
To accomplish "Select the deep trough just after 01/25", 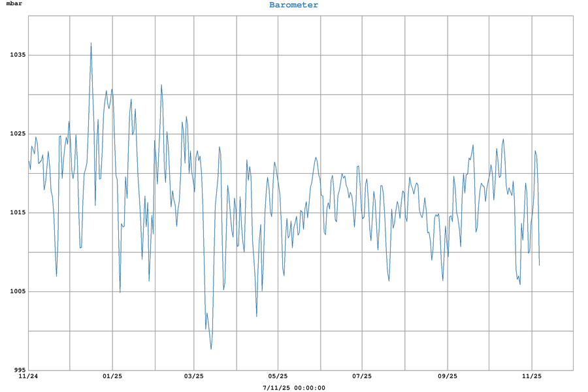I will pyautogui.click(x=120, y=292).
